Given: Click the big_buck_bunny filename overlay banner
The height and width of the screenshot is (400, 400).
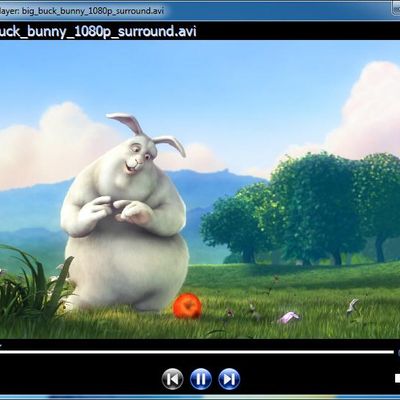Looking at the screenshot, I should coord(98,31).
